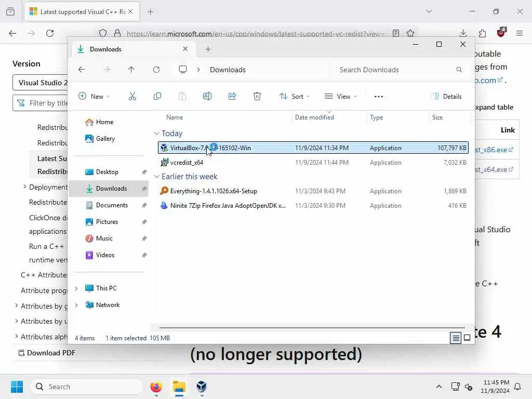The width and height of the screenshot is (532, 399).
Task: Show hidden system tray icons
Action: [x=438, y=387]
